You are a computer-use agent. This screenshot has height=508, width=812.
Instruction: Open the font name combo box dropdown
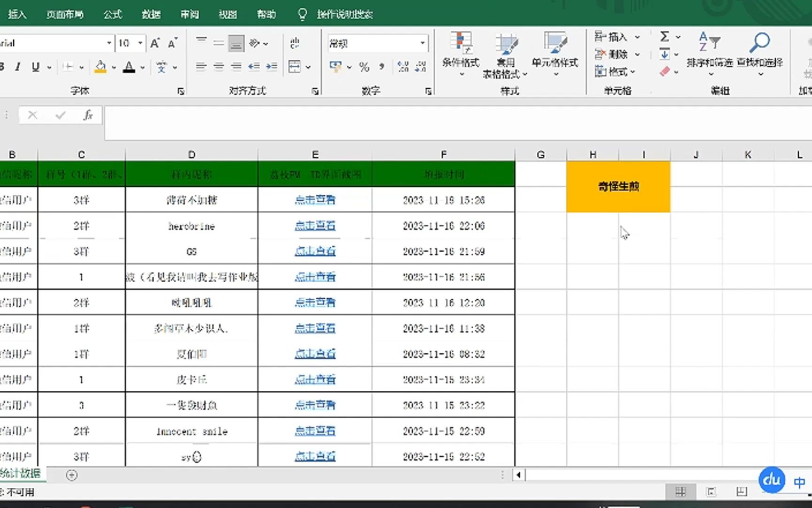pyautogui.click(x=109, y=43)
